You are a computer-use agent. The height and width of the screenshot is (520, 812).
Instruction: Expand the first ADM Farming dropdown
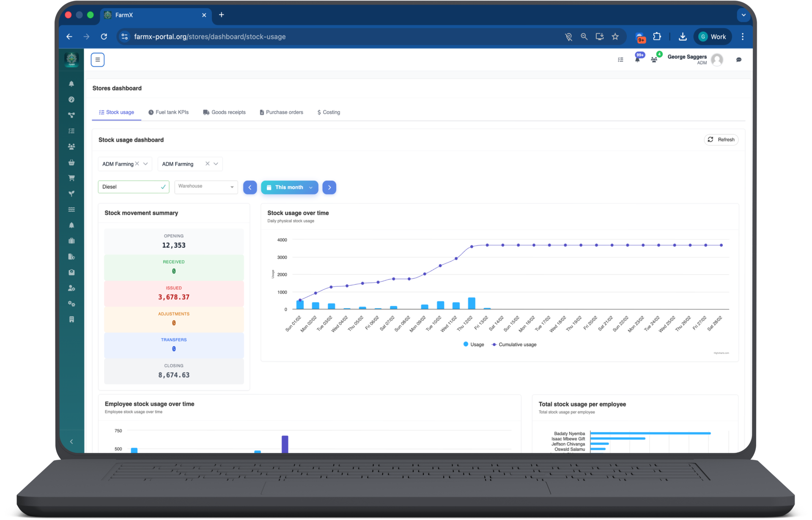coord(145,164)
